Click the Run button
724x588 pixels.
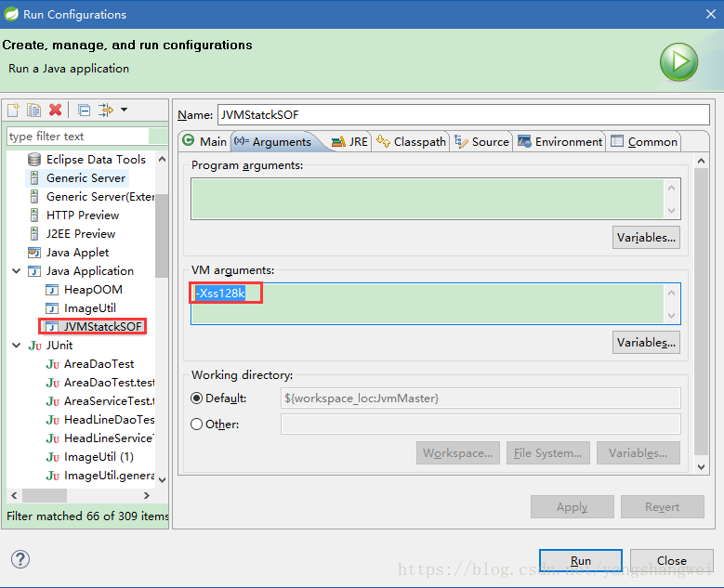581,560
